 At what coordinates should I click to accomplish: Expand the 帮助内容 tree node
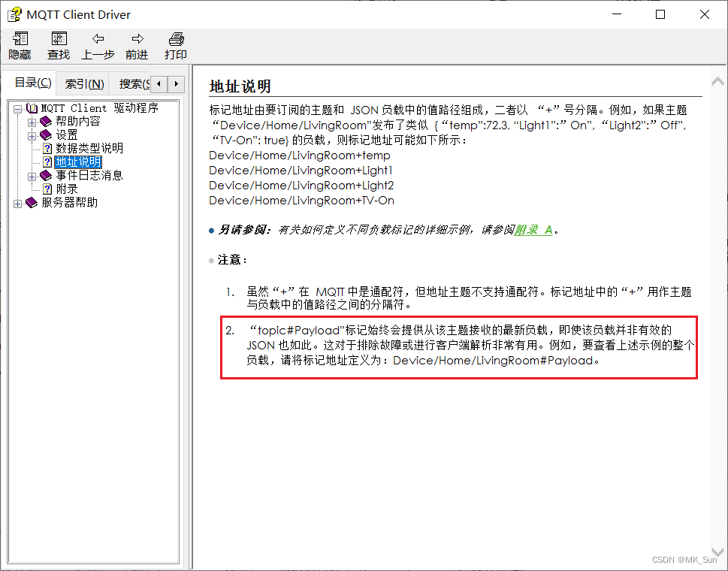coord(32,122)
